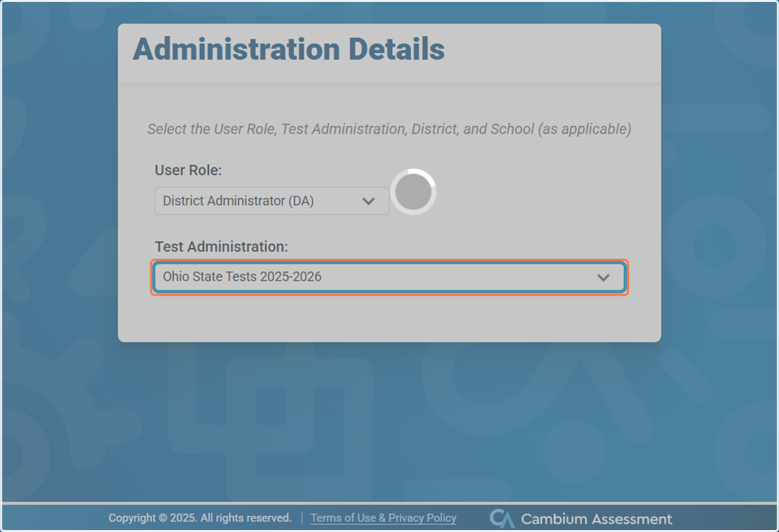Click the 'Select the User Role' instruction text
This screenshot has width=779, height=532.
point(389,129)
